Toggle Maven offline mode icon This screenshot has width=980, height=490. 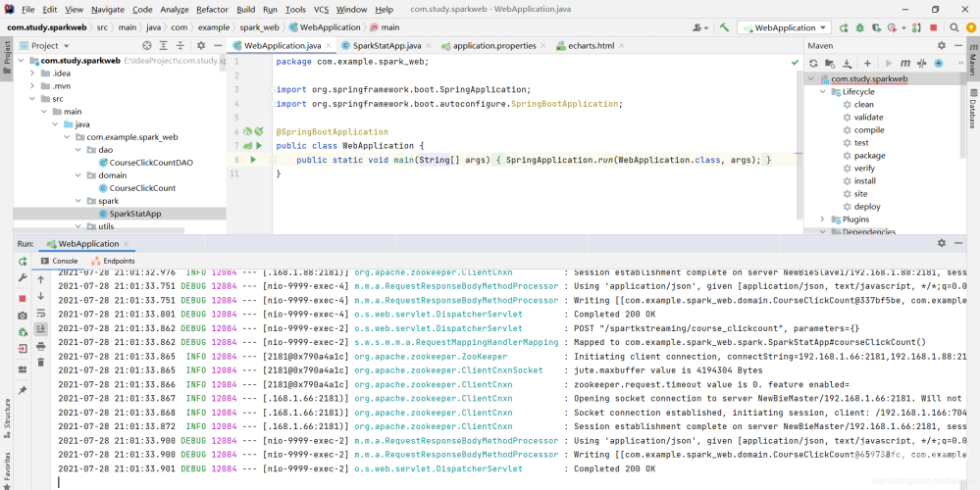pyautogui.click(x=922, y=63)
